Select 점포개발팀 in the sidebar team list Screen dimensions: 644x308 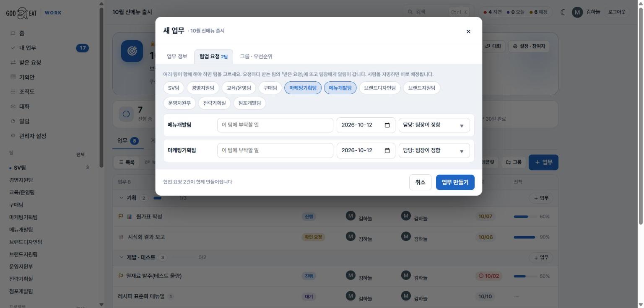[x=49, y=291]
